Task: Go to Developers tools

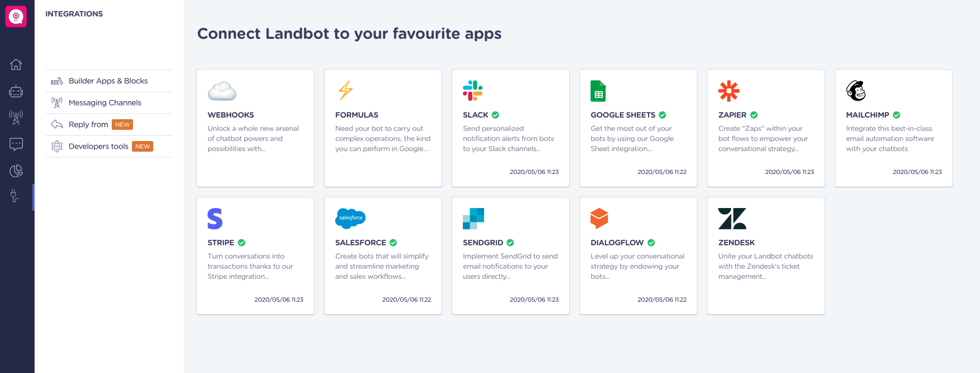Action: pos(109,146)
